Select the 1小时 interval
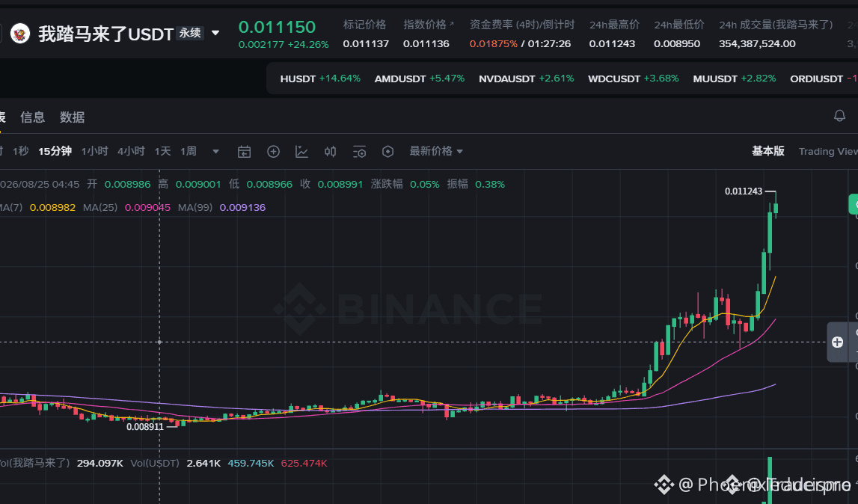Image resolution: width=858 pixels, height=504 pixels. (x=95, y=151)
